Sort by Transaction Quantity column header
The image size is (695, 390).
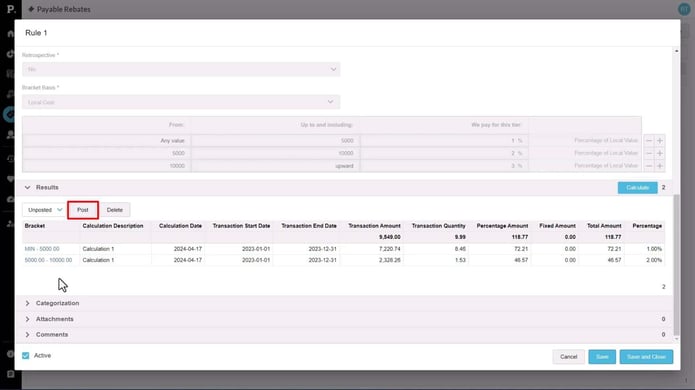pos(438,226)
